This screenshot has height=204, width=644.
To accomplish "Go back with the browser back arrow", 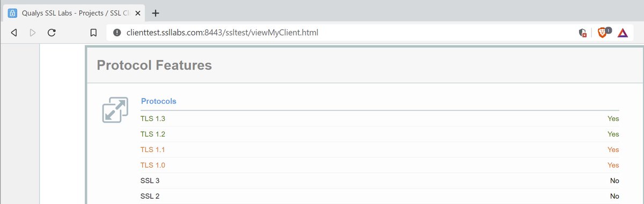I will point(14,33).
